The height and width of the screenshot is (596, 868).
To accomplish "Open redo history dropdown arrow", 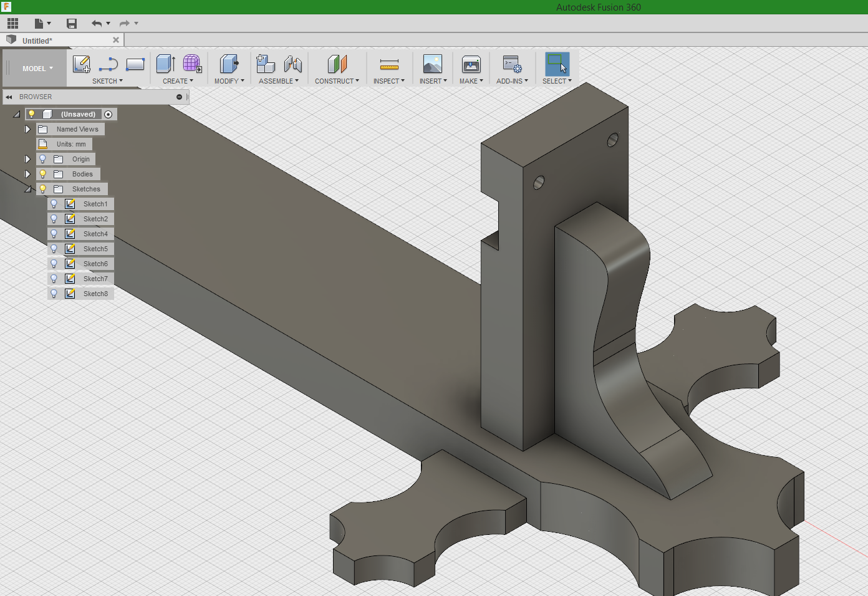I will tap(137, 24).
